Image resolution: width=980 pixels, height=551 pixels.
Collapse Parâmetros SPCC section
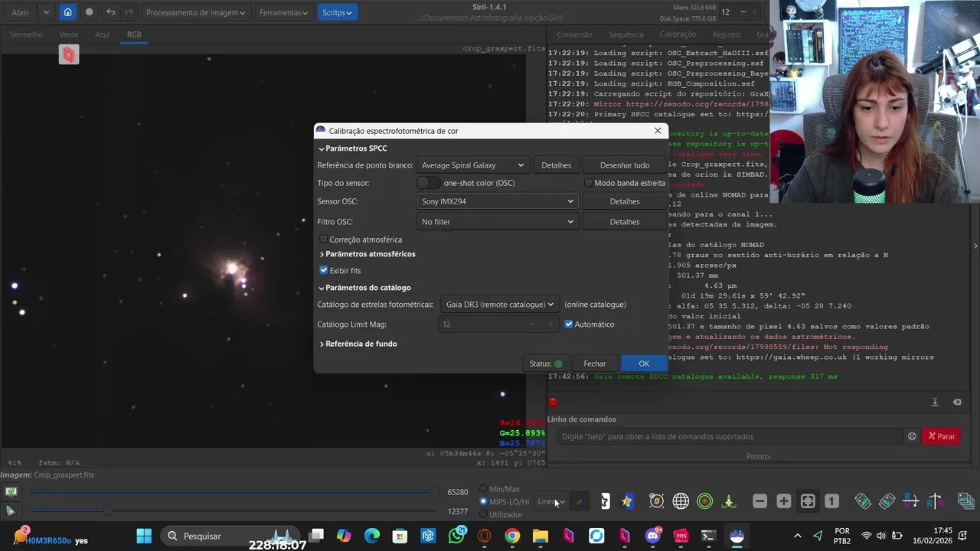pos(353,148)
